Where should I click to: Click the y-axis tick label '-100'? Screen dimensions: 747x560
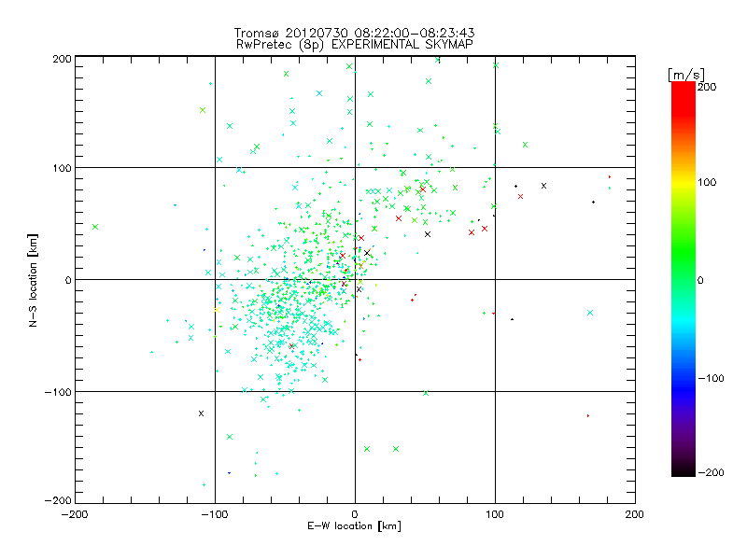58,392
